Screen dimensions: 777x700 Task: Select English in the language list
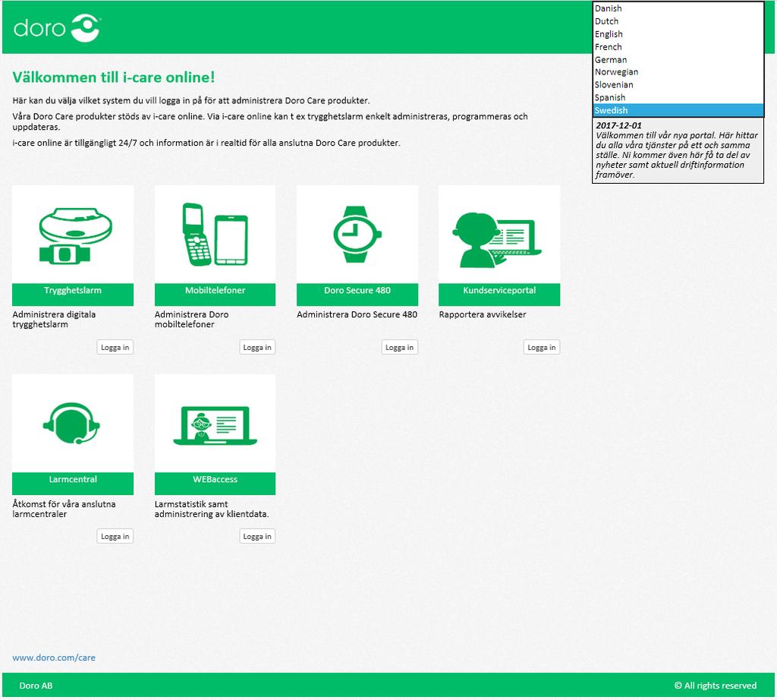[678, 34]
